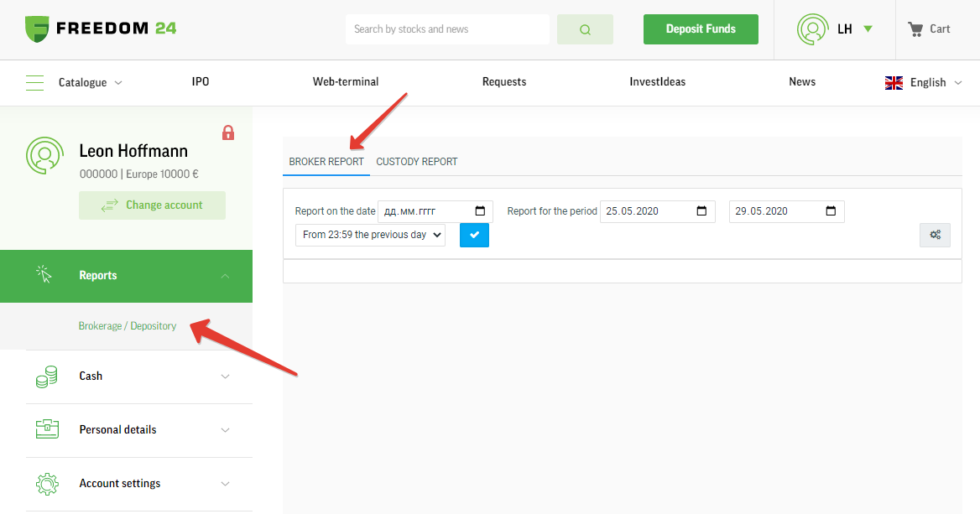
Task: Click the Reports cursor icon
Action: coord(44,274)
